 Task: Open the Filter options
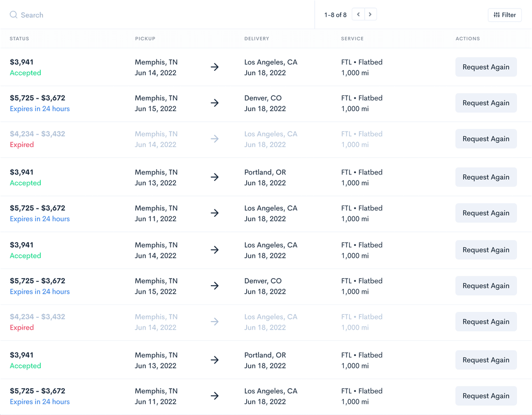coord(505,15)
